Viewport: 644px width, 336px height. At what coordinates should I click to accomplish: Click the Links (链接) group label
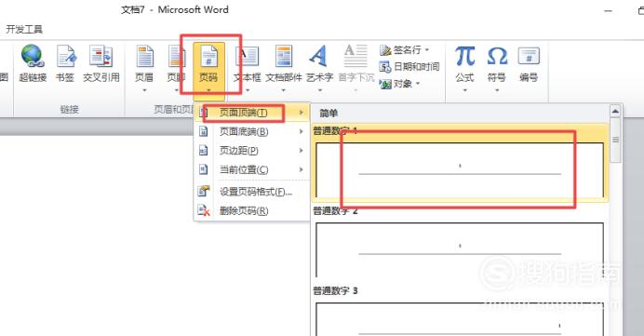click(x=69, y=109)
